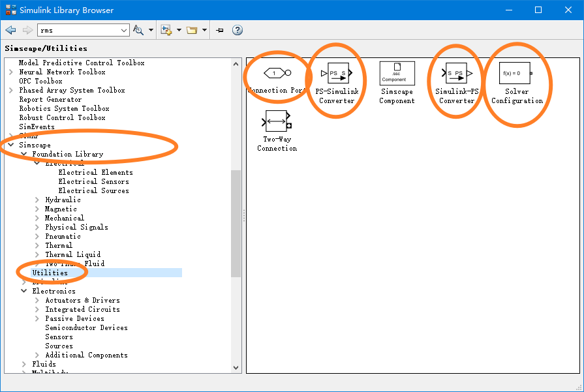Expand the Passive Devices node
The width and height of the screenshot is (584, 392).
point(37,318)
